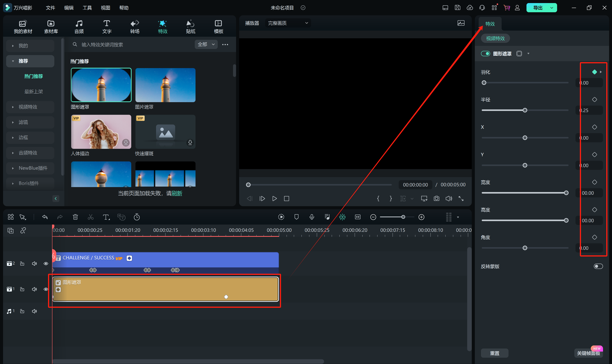The image size is (612, 364).
Task: Click the split/cut tool icon in timeline toolbar
Action: point(91,217)
